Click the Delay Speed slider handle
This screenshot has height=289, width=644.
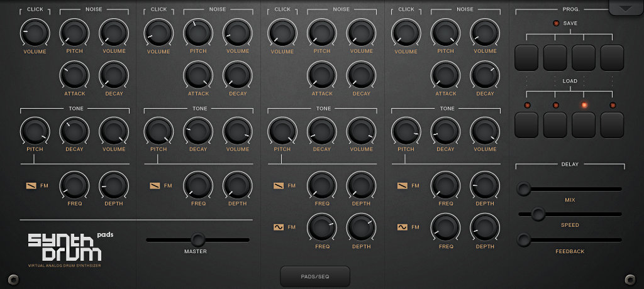538,214
